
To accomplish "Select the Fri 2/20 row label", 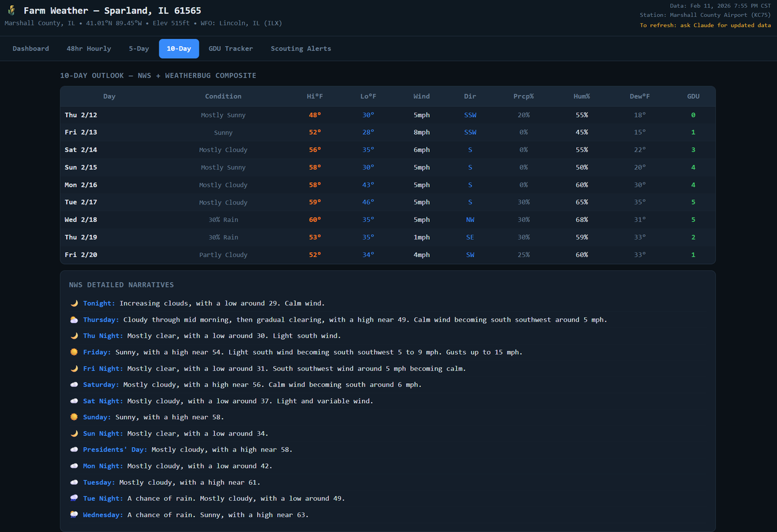I will [x=81, y=255].
